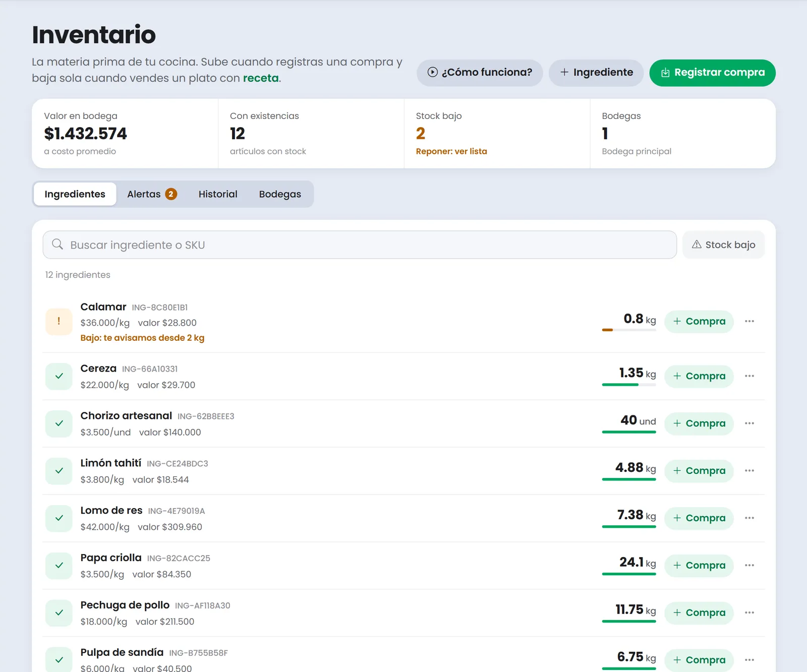Add a new Ingrediente
Screen dimensions: 807x672
(596, 73)
